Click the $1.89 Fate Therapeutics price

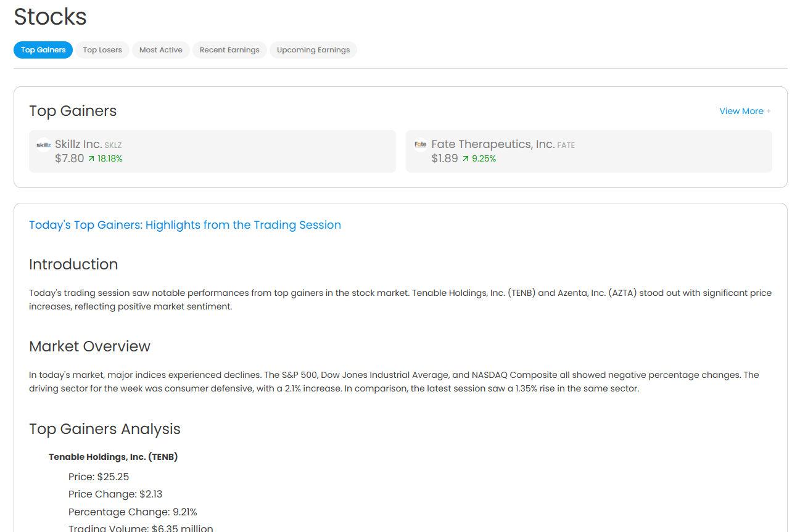pyautogui.click(x=445, y=158)
